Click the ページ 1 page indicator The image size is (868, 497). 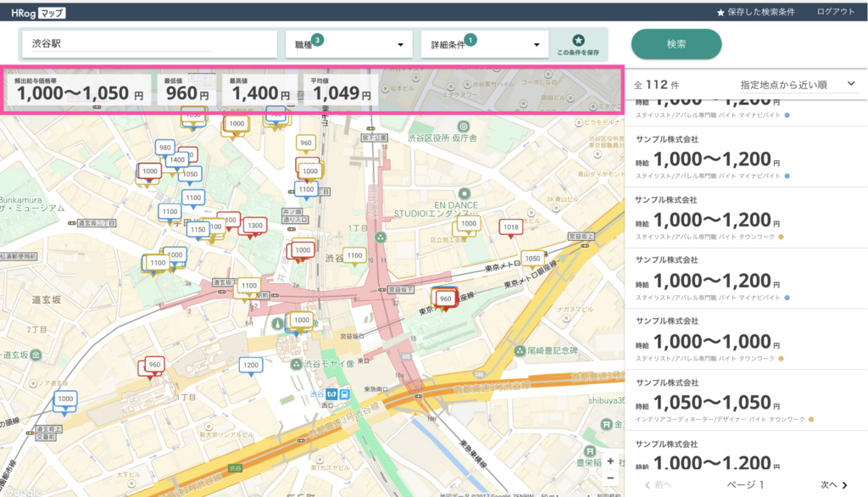745,485
